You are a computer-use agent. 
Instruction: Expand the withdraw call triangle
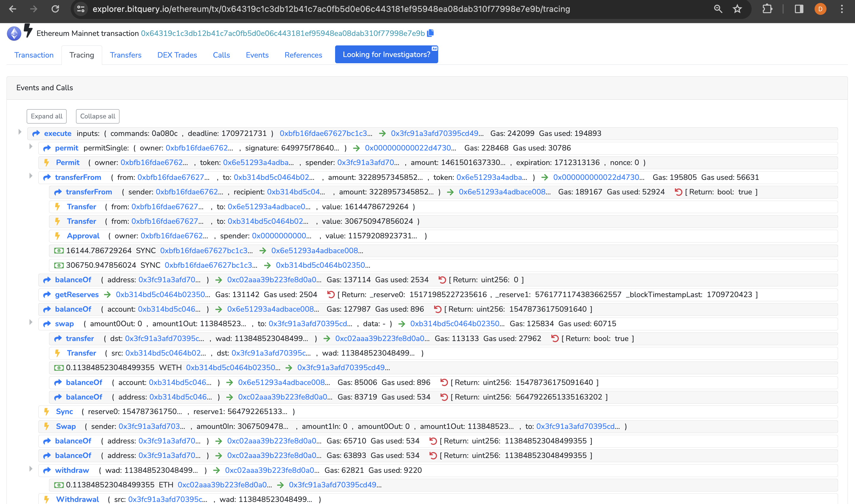[x=31, y=469]
